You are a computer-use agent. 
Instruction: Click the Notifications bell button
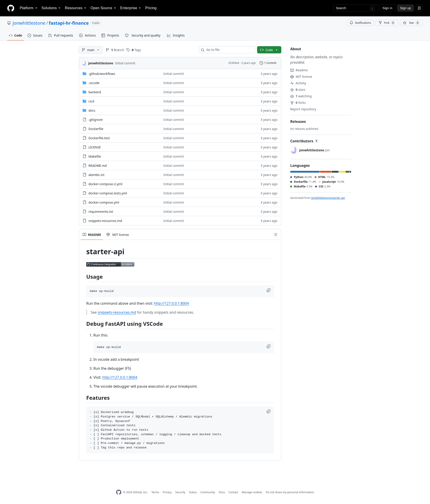[360, 23]
